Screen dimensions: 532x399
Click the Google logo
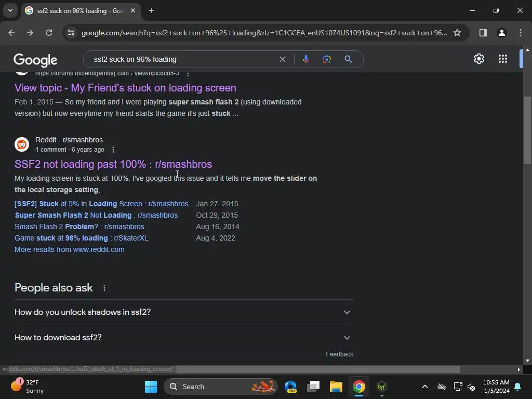[36, 60]
